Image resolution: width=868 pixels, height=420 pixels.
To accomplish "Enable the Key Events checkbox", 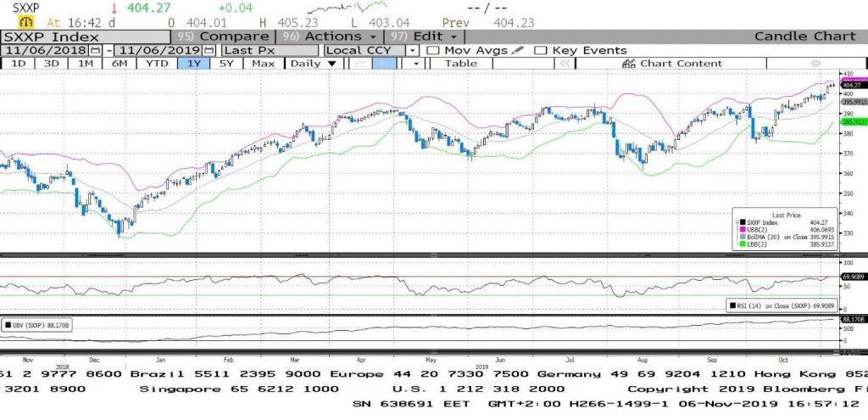I will point(541,50).
